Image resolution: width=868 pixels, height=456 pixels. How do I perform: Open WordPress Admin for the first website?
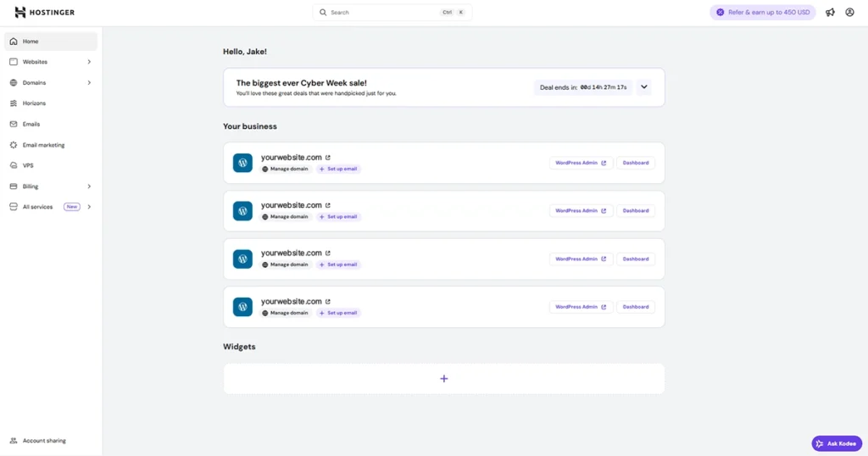click(x=581, y=163)
